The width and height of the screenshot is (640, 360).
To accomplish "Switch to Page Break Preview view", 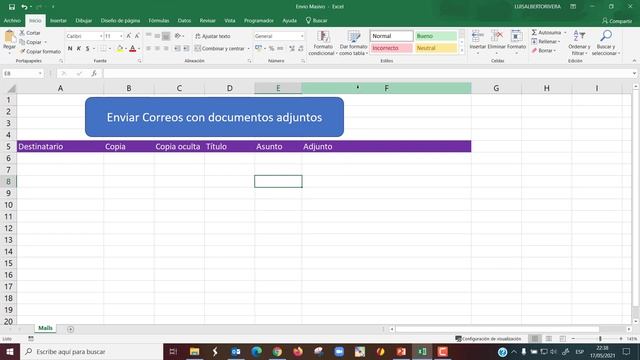I will 562,339.
